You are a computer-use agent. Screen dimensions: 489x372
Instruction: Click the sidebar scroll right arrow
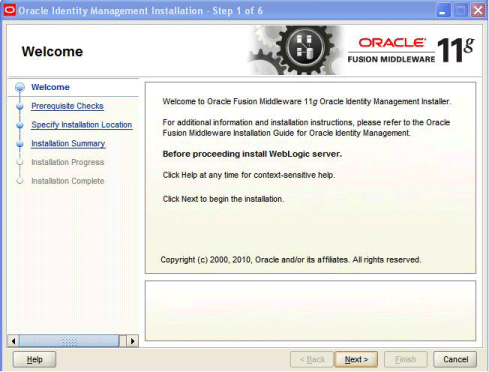[x=133, y=341]
